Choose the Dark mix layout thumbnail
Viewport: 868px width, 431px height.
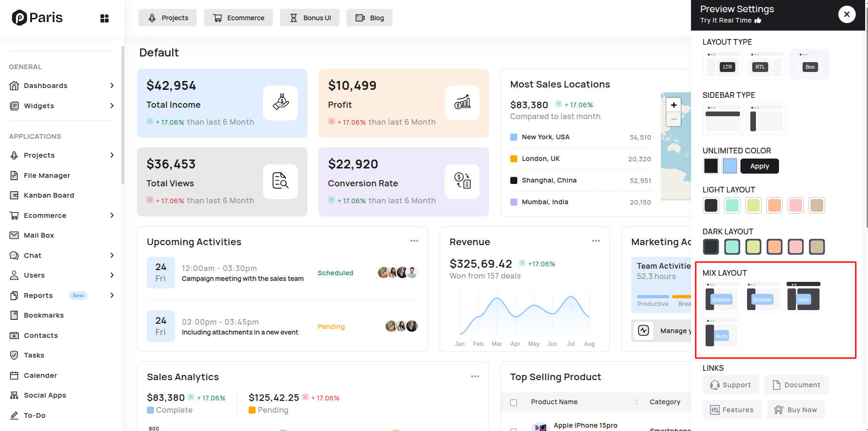coord(804,297)
